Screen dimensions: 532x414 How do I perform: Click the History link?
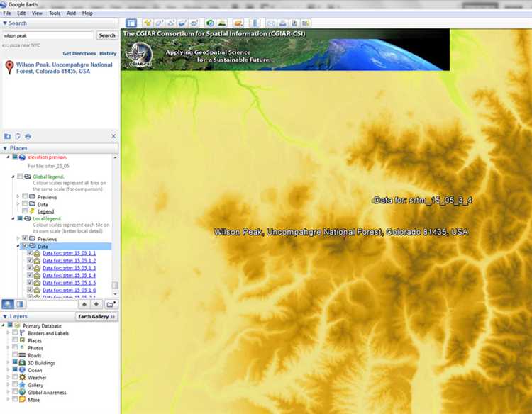tap(108, 54)
